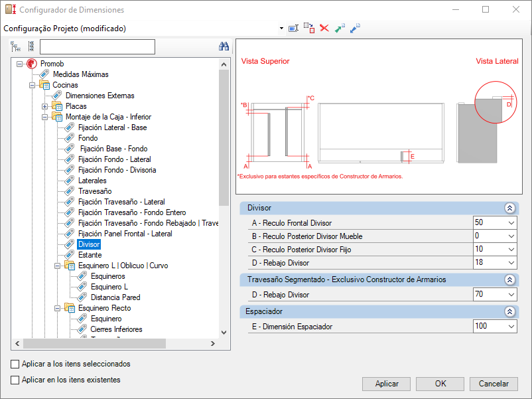Open the Reculo Frontal Divisor value dropdown

(510, 222)
